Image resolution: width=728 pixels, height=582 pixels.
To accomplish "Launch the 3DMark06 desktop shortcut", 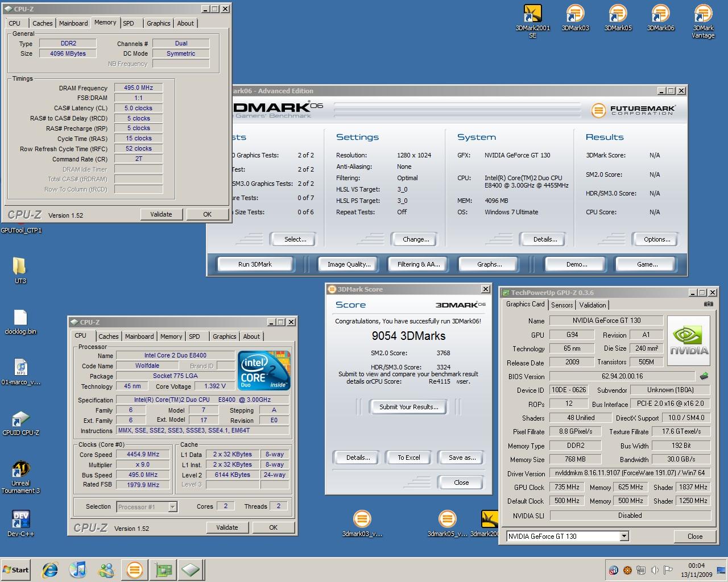I will (x=660, y=18).
